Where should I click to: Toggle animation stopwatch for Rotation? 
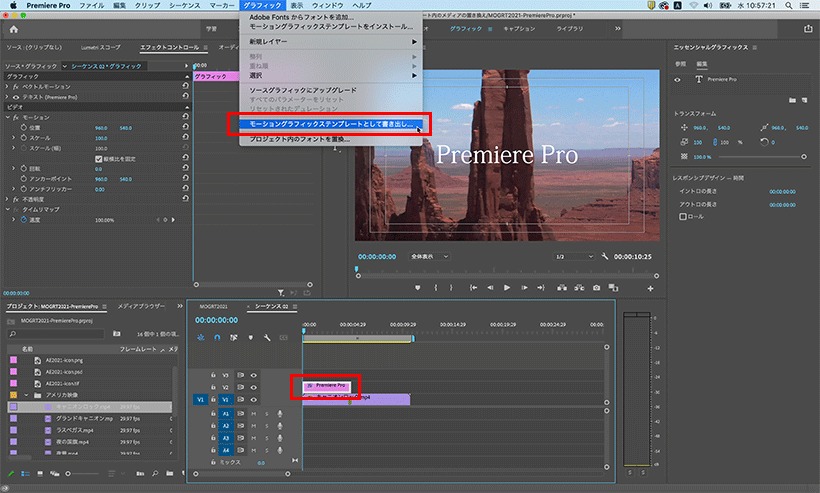(24, 168)
